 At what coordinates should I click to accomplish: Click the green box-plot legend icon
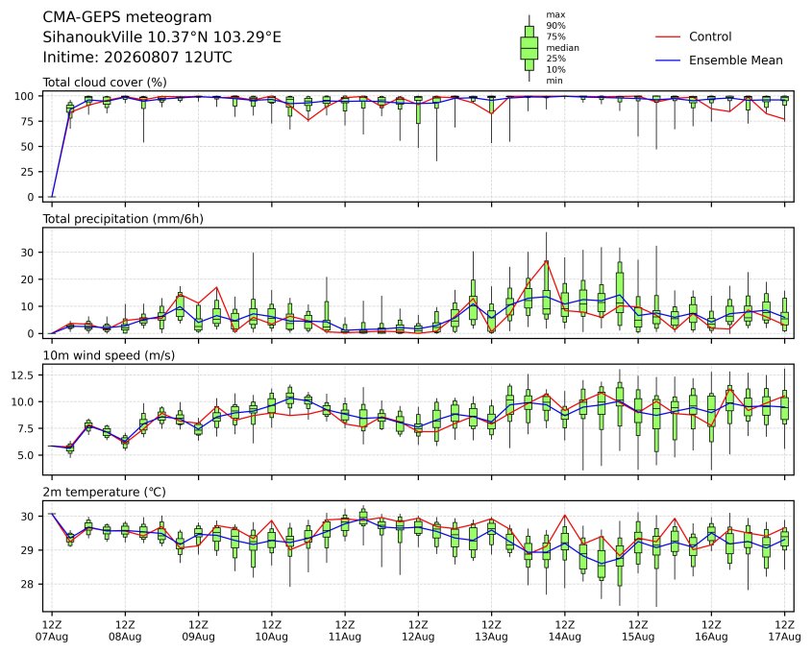[529, 48]
